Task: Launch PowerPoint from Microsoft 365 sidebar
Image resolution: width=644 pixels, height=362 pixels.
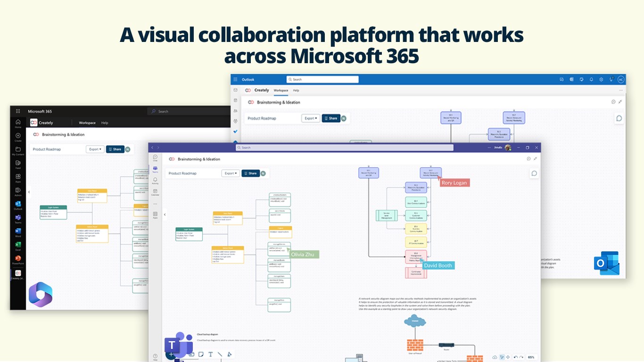Action: 18,260
